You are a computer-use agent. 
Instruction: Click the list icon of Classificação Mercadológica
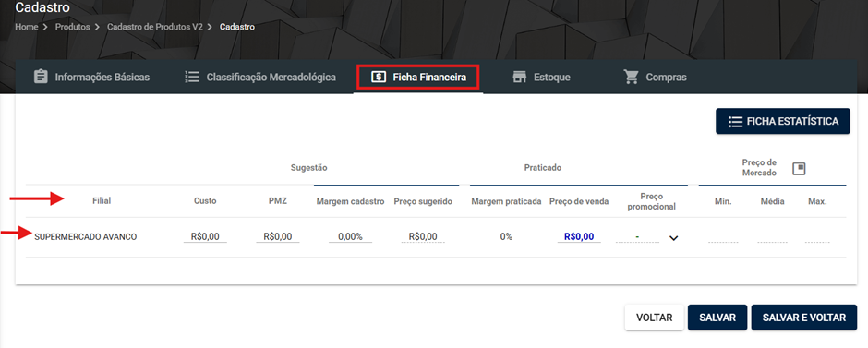click(x=191, y=77)
